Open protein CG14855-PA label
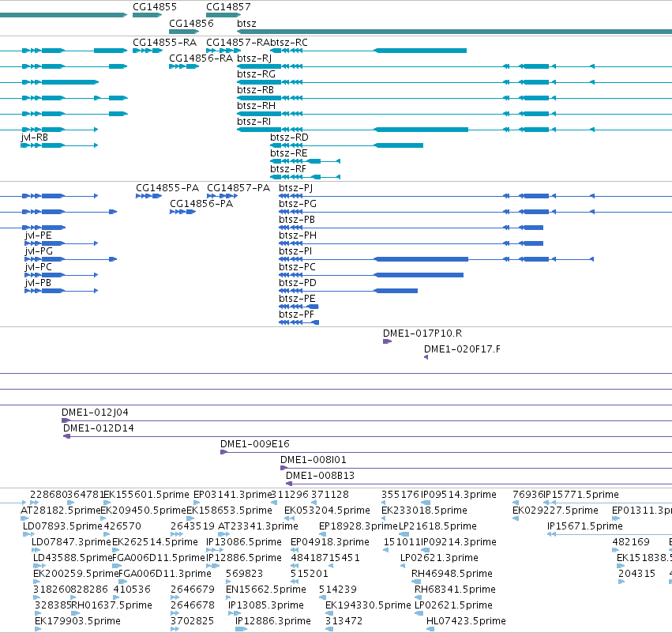 167,188
